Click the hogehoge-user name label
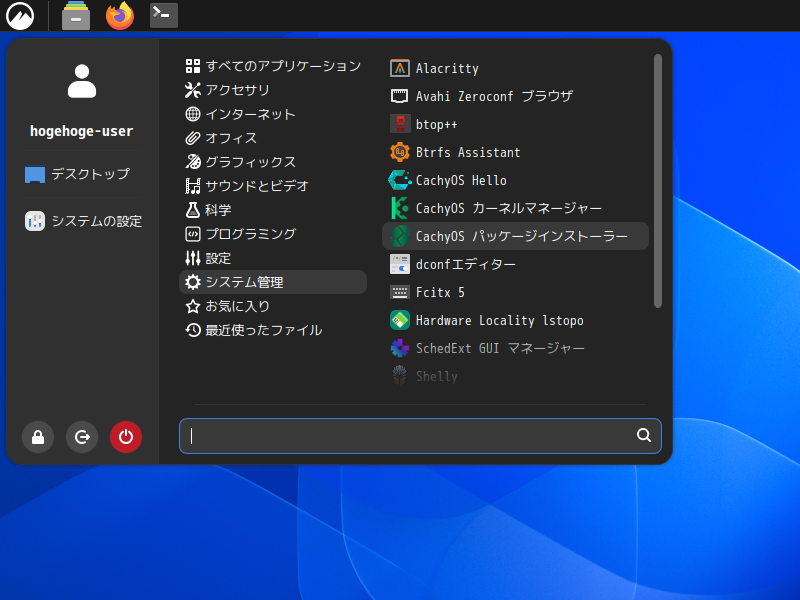This screenshot has width=800, height=600. 82,131
